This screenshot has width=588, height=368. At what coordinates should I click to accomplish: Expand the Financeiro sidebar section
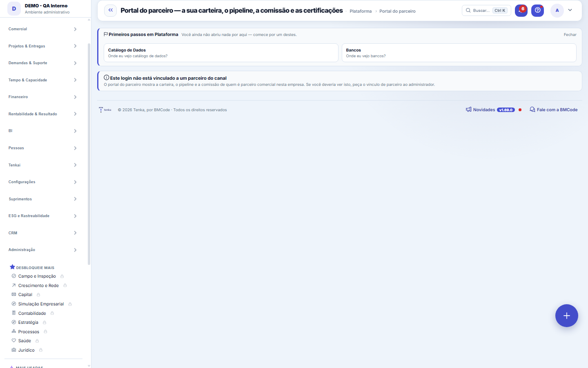point(43,97)
